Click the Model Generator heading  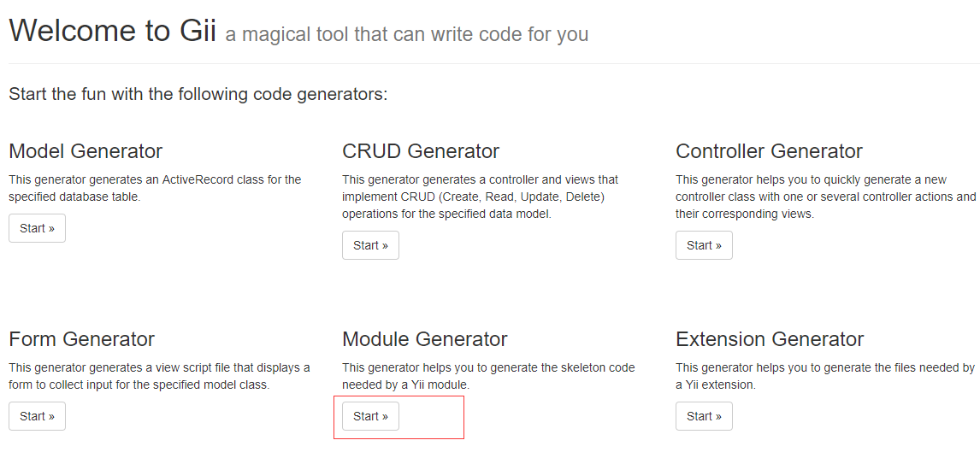[86, 151]
